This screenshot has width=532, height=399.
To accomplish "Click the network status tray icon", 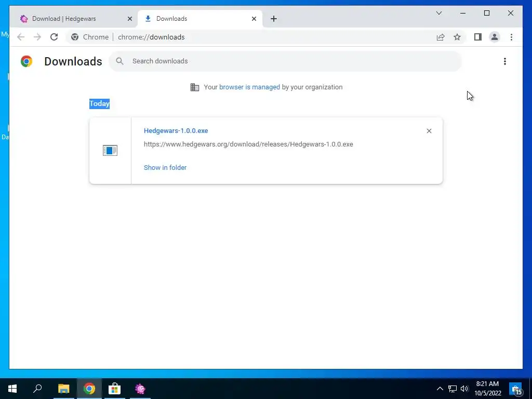I will coord(453,389).
